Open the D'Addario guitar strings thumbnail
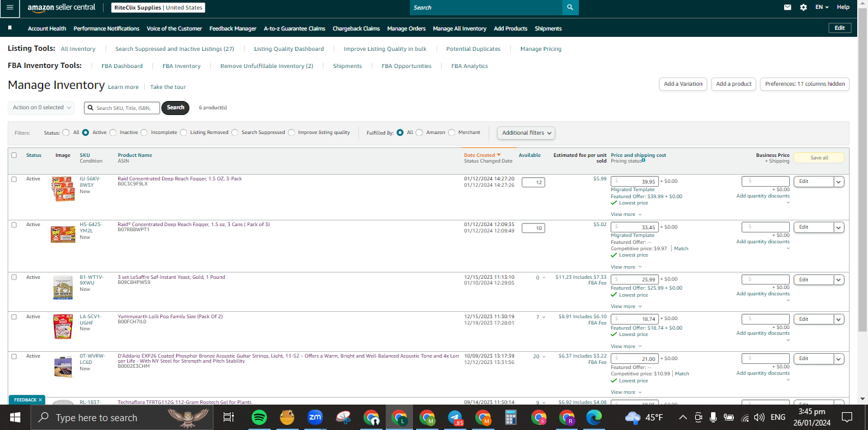This screenshot has width=868, height=430. [63, 366]
